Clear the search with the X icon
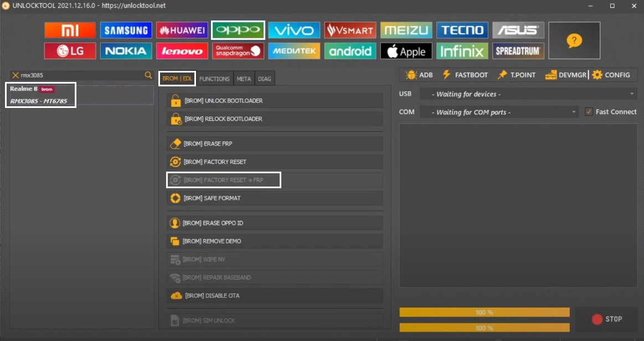 pos(15,75)
